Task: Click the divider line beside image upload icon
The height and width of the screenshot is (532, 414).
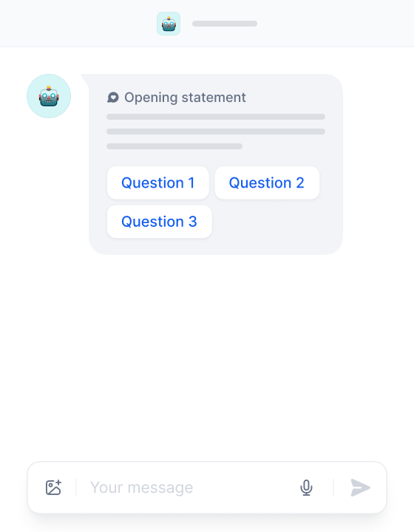Action: point(76,488)
